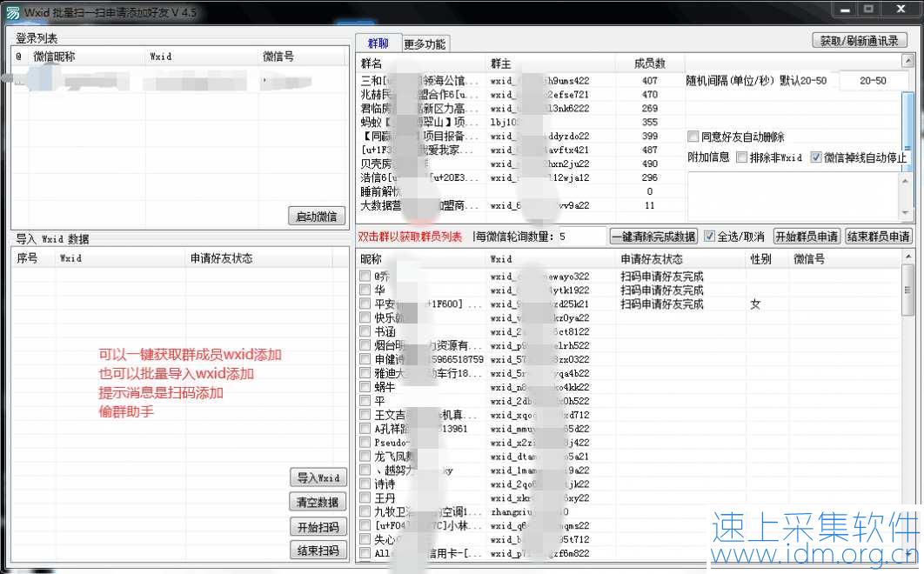
Task: Click 获取/刷新通讯录 button
Action: (x=859, y=41)
